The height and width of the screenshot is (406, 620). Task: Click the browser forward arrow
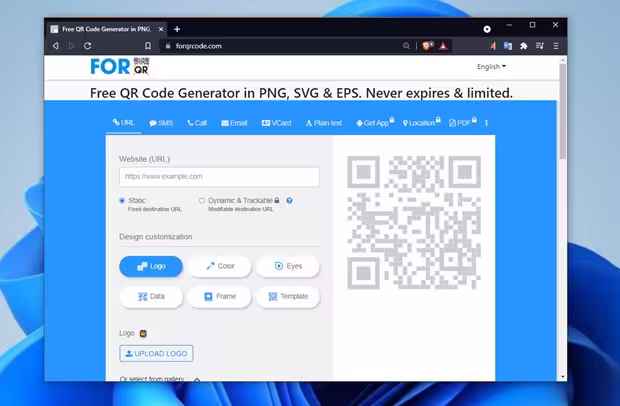[71, 46]
